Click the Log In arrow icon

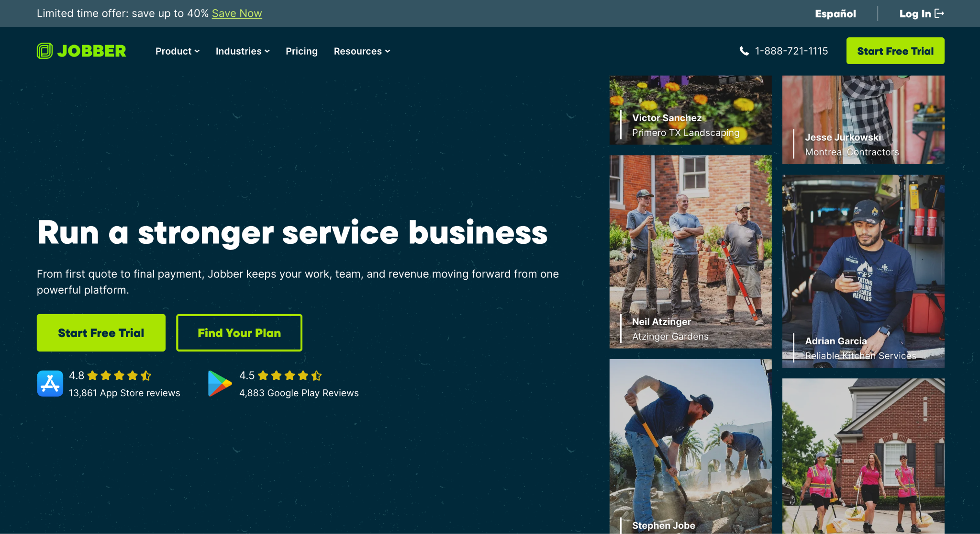point(939,13)
